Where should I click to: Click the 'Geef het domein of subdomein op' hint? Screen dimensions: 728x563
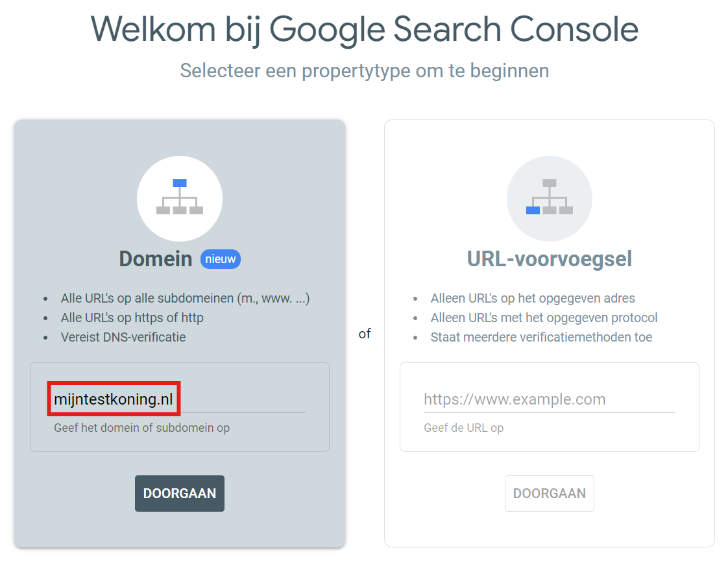click(141, 428)
